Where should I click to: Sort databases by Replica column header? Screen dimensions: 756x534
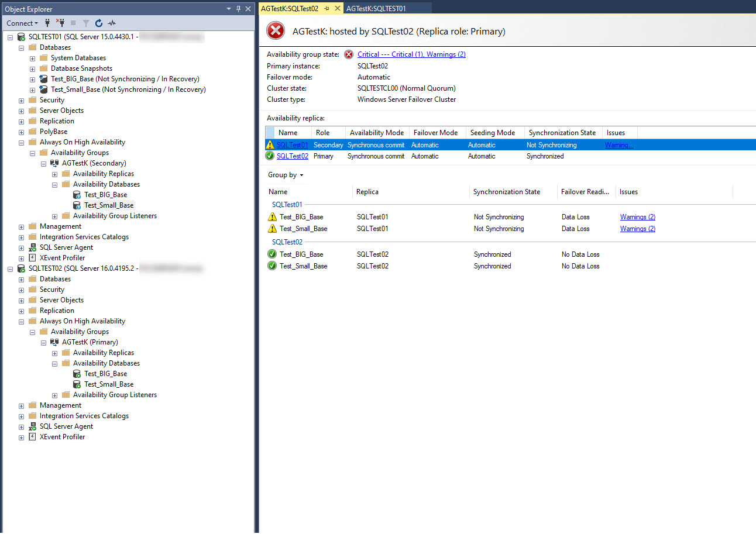click(x=411, y=192)
